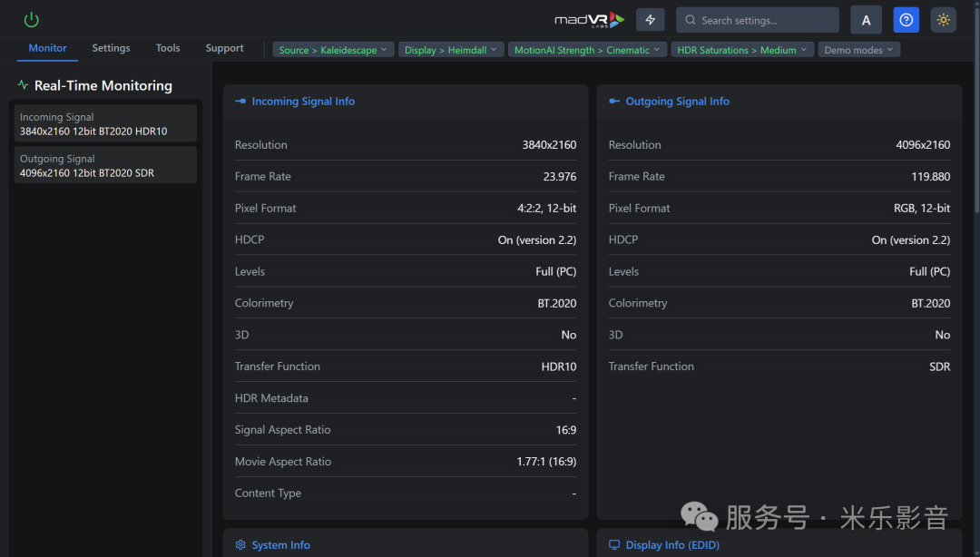Expand MotionAI Strength > Cinematic dropdown
Image resolution: width=980 pixels, height=557 pixels.
pos(587,50)
